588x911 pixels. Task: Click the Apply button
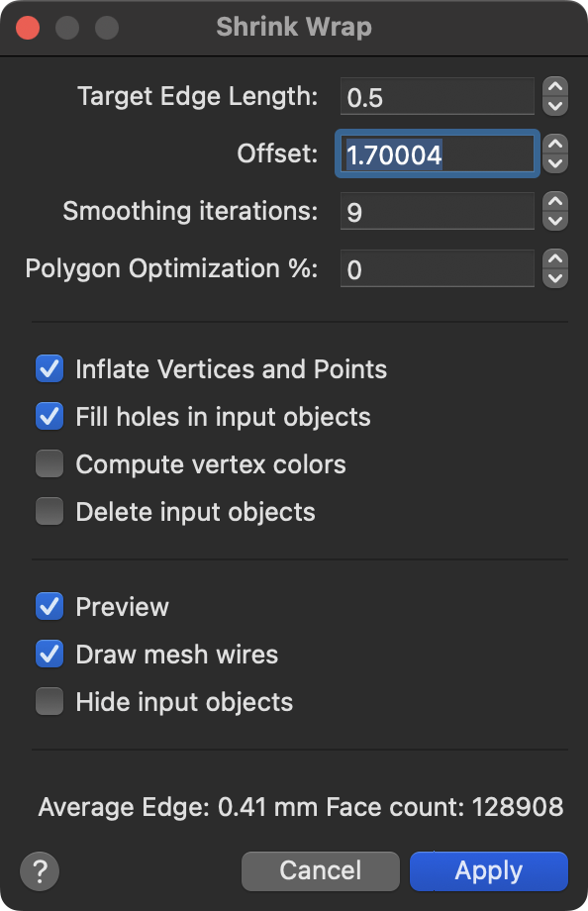pos(489,871)
